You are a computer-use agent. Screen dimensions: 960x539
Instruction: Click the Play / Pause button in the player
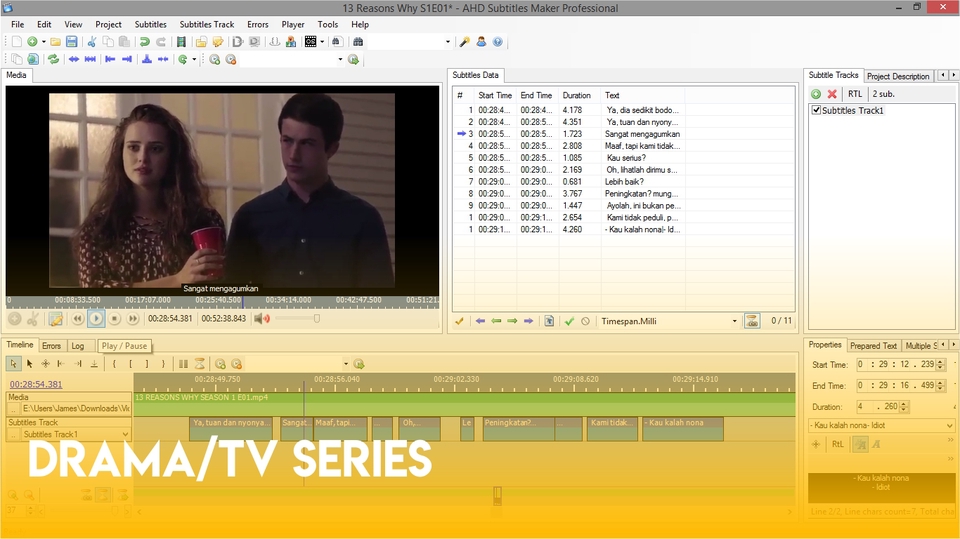click(96, 318)
